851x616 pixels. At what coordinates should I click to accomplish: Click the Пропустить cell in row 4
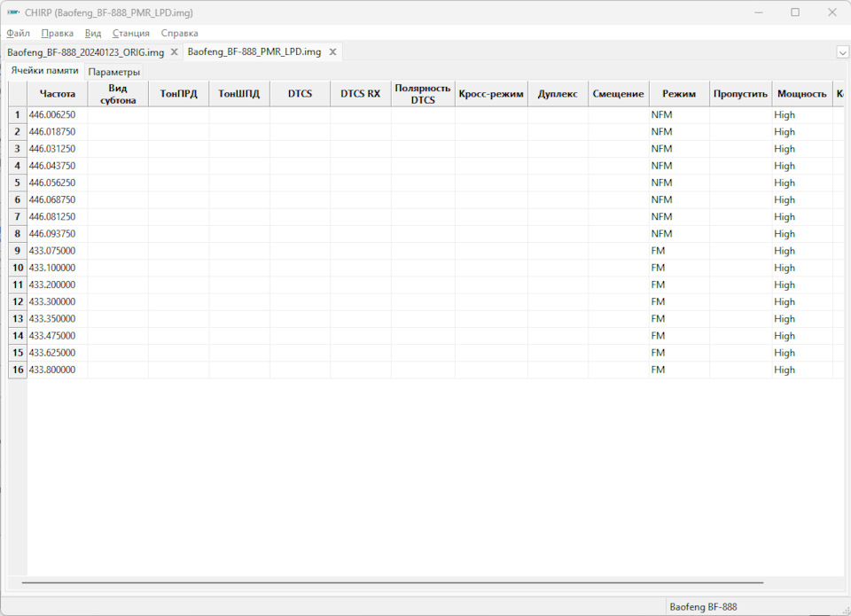[740, 166]
